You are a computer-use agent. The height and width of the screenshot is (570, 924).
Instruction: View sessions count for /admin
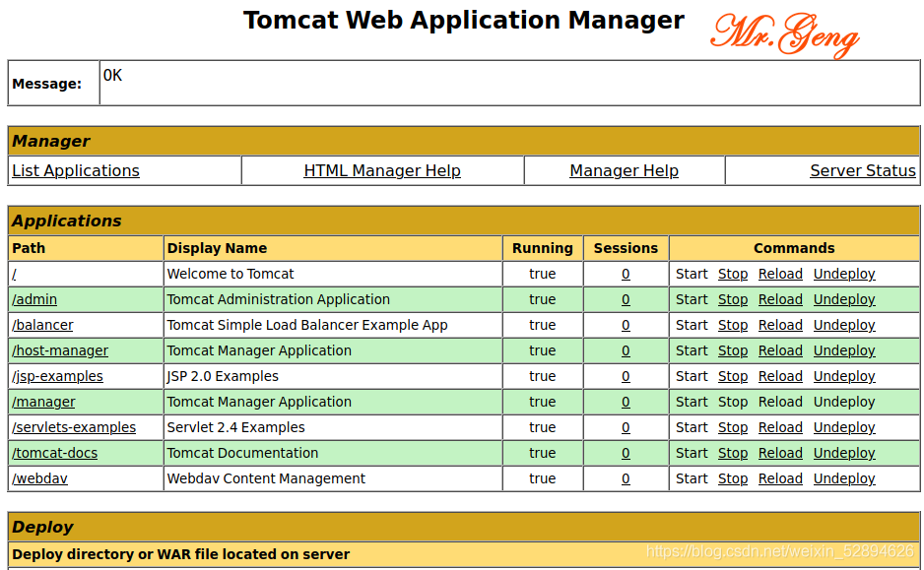click(x=626, y=299)
